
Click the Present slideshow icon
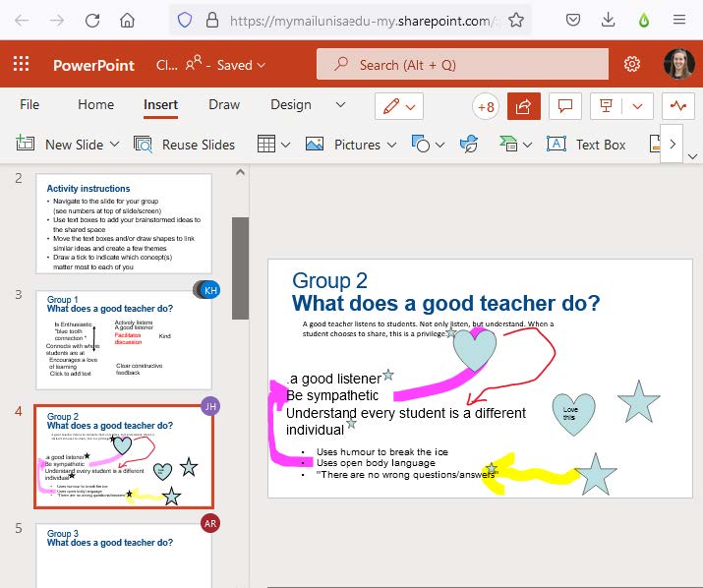609,105
